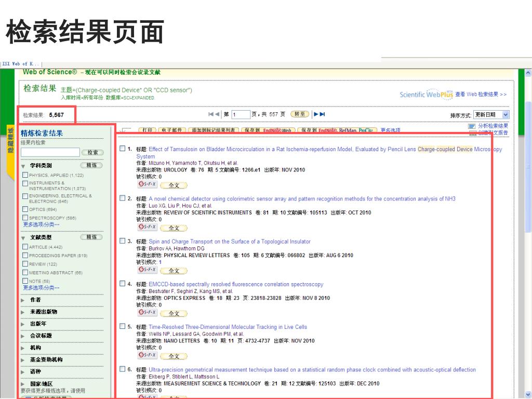Screen dimensions: 532x399
Task: Click the page number input field
Action: 241,115
